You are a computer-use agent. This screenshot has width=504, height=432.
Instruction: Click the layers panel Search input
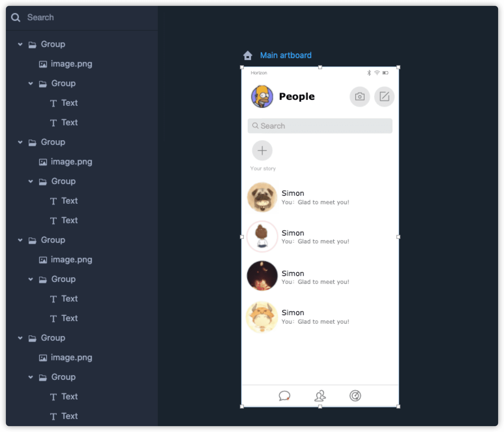tap(82, 17)
